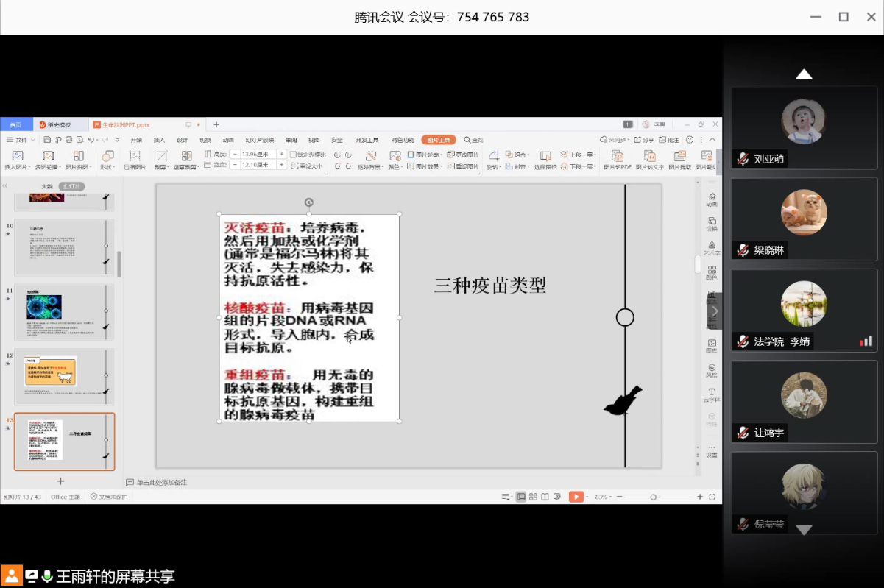Click the 图片转PDF convert icon
This screenshot has width=884, height=588.
tap(618, 156)
